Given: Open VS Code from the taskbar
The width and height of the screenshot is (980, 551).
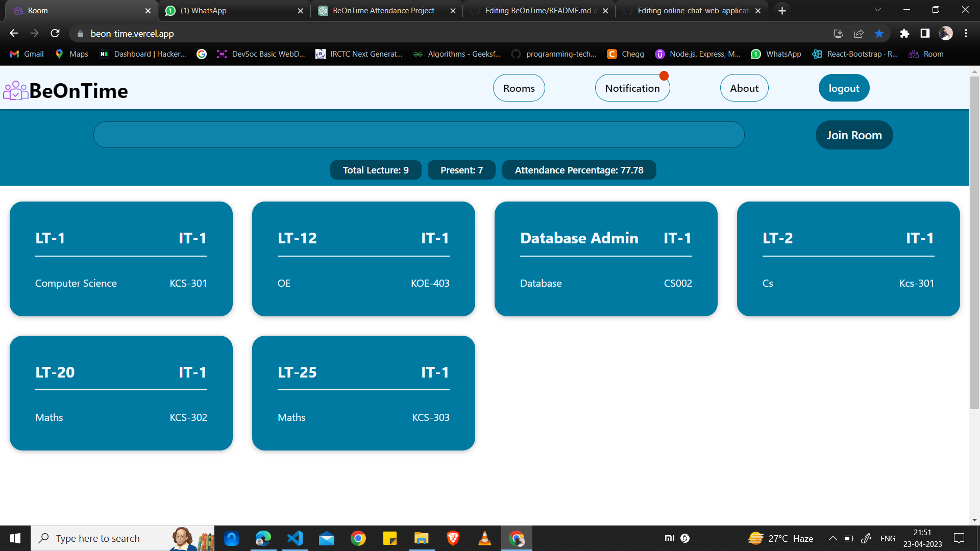Looking at the screenshot, I should pyautogui.click(x=295, y=538).
